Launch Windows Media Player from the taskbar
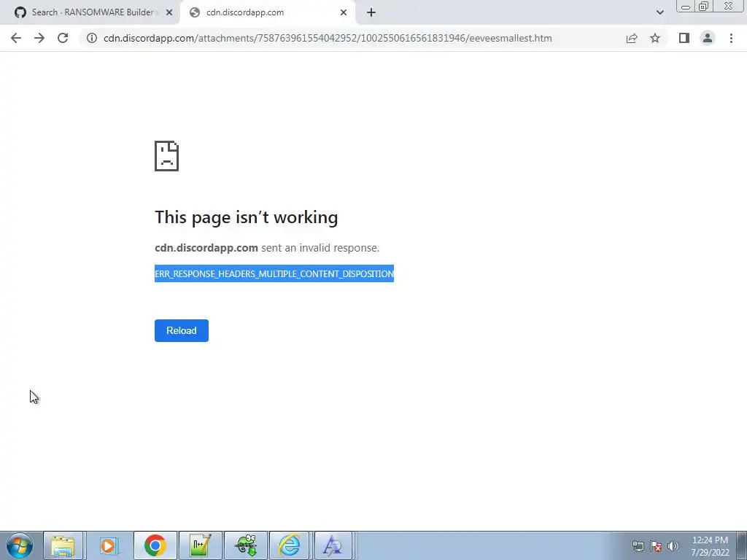Viewport: 747px width, 560px height. (x=109, y=545)
